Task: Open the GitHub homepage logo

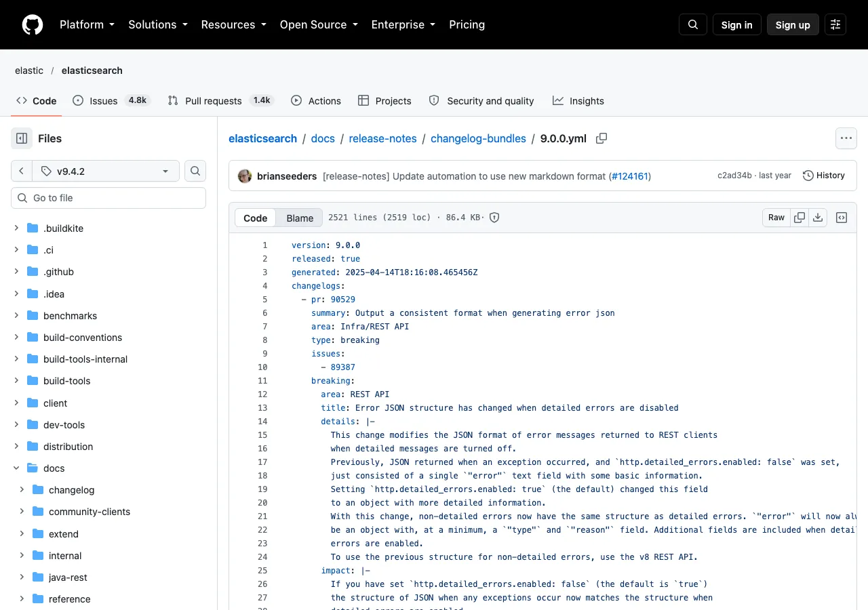Action: coord(33,24)
